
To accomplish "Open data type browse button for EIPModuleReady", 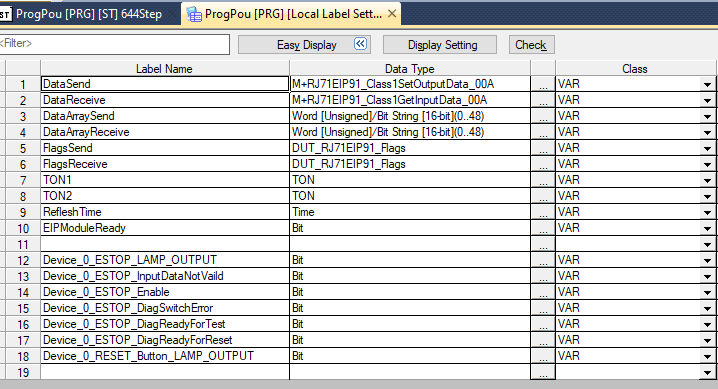I will pyautogui.click(x=543, y=228).
